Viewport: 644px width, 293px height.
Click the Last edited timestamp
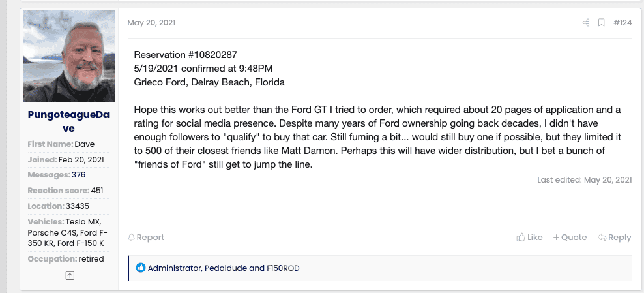tap(607, 179)
